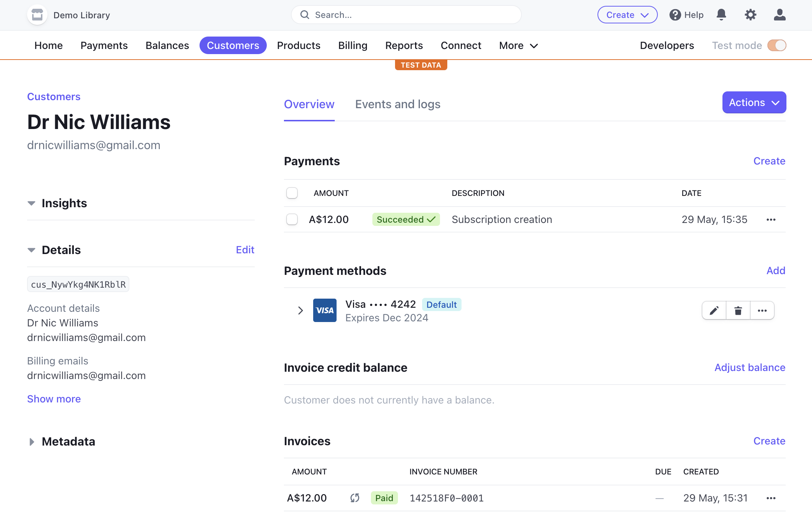This screenshot has width=812, height=530.
Task: Click Show more under Details
Action: 54,399
